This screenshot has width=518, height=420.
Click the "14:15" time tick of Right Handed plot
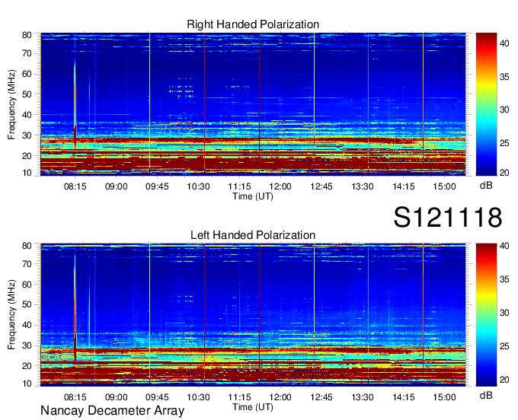(x=404, y=186)
